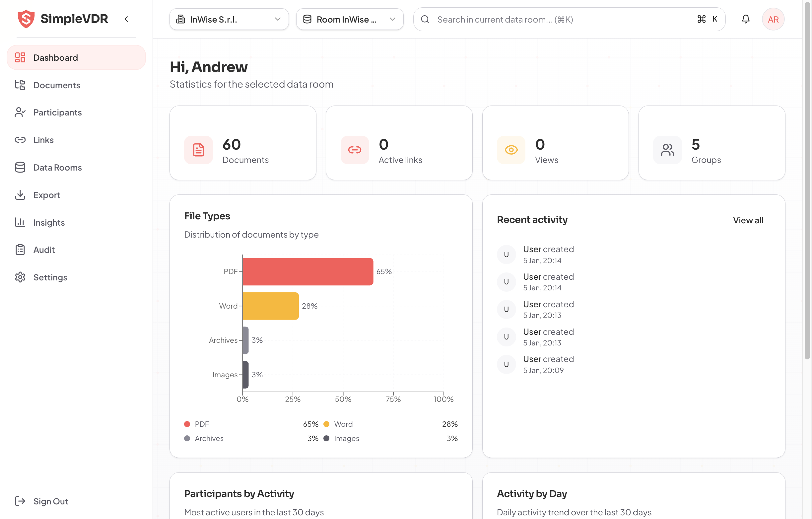Screen dimensions: 812x519
Task: Click the Views eye icon
Action: (x=511, y=150)
